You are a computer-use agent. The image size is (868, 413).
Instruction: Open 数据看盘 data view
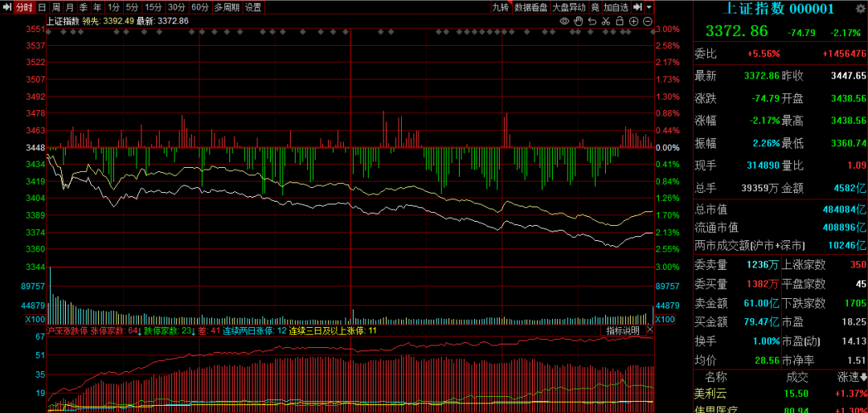(531, 7)
